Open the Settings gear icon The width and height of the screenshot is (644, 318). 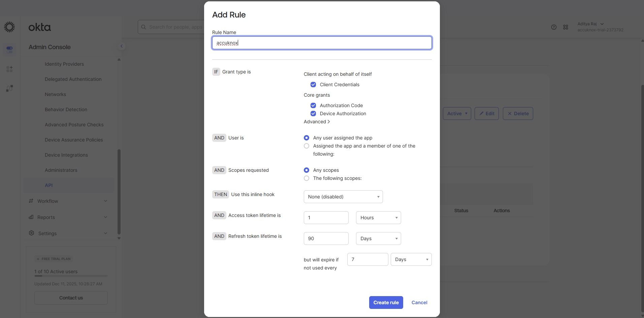pos(31,233)
